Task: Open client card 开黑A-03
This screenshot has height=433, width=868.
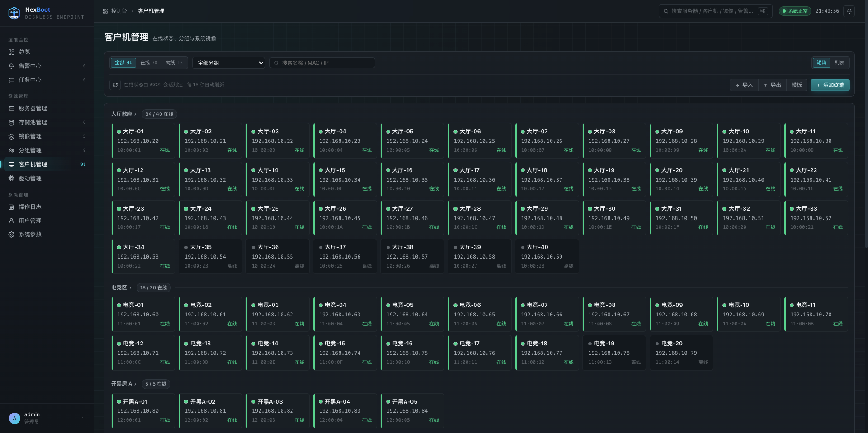Action: coord(278,410)
